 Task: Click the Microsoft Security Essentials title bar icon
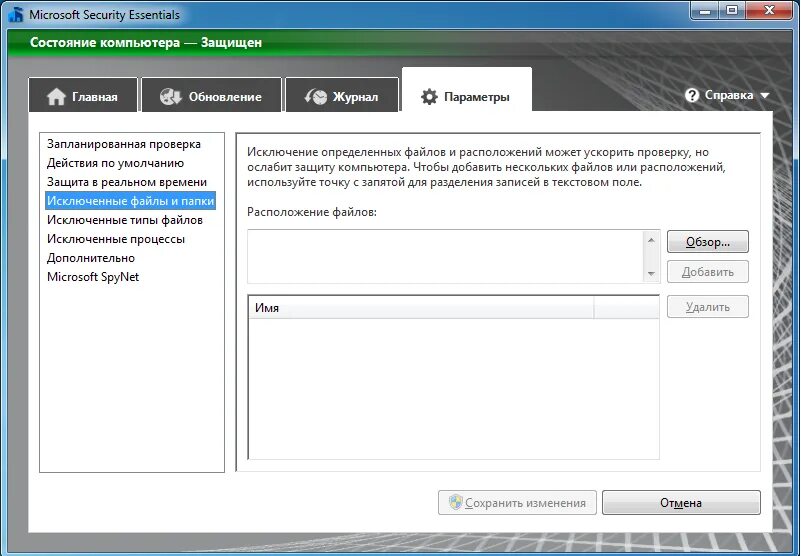[x=16, y=14]
